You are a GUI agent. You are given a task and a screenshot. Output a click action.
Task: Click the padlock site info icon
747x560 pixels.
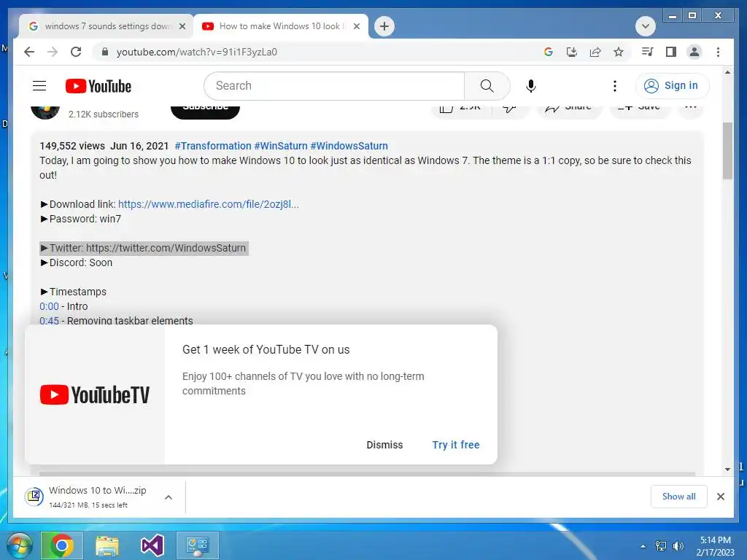[x=105, y=52]
